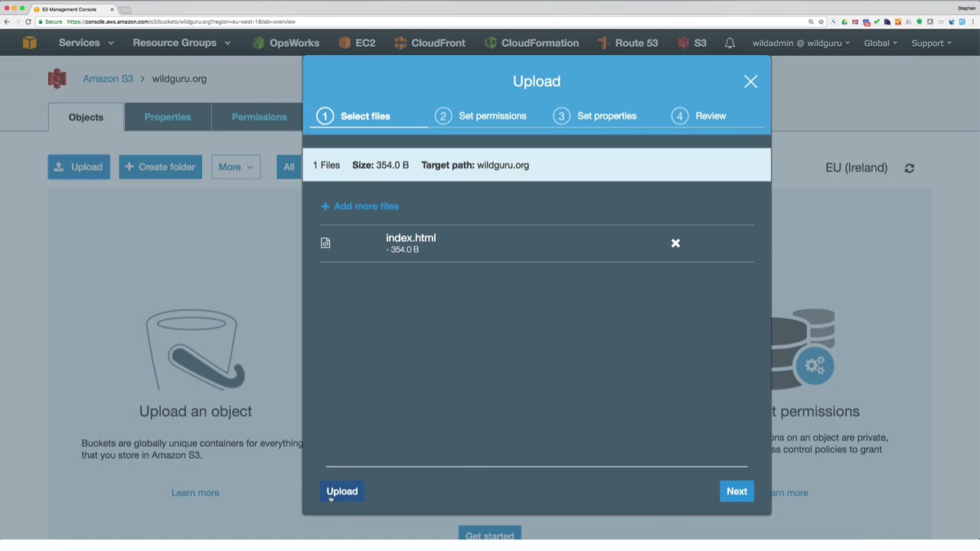
Task: Refresh the bucket with the reload icon
Action: pyautogui.click(x=910, y=168)
